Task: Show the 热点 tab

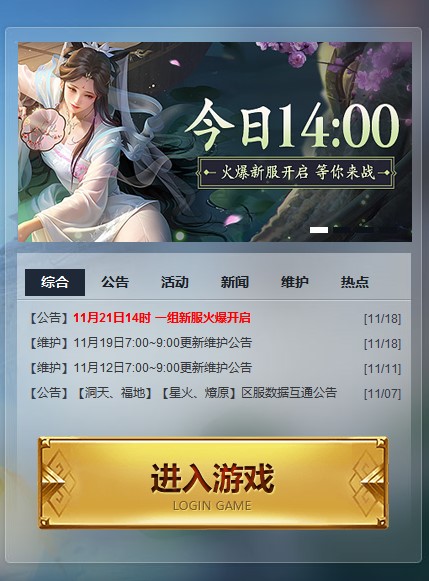Action: point(355,282)
